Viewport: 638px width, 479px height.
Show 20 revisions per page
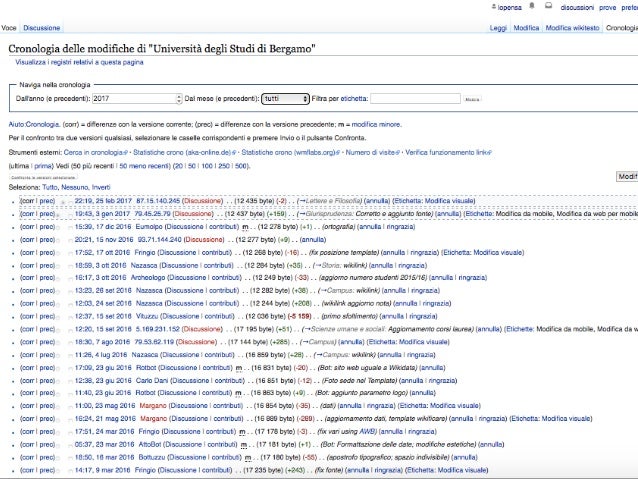178,166
